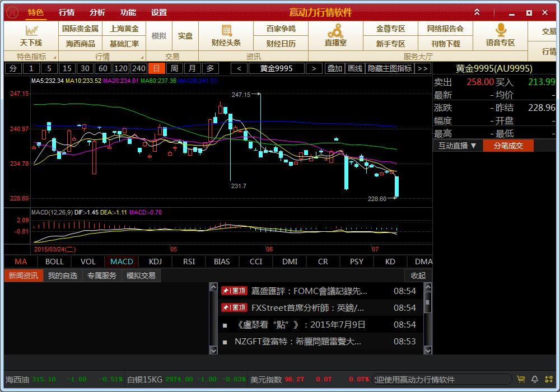Select the 周 weekly period
Image resolution: width=560 pixels, height=392 pixels.
(174, 68)
